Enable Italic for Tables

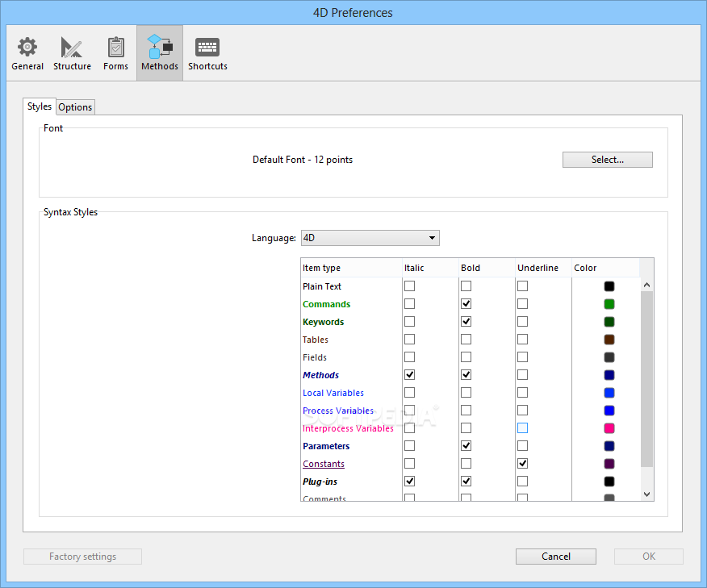(409, 340)
